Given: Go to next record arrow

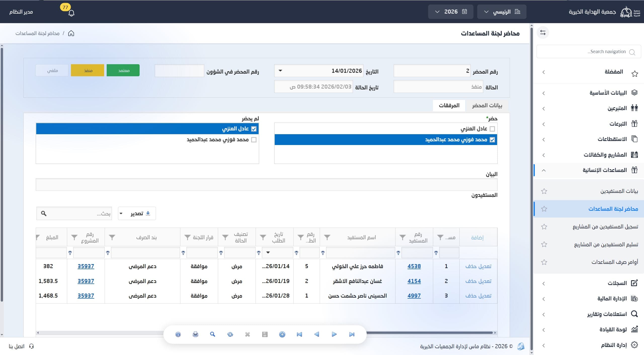Looking at the screenshot, I should tap(334, 334).
